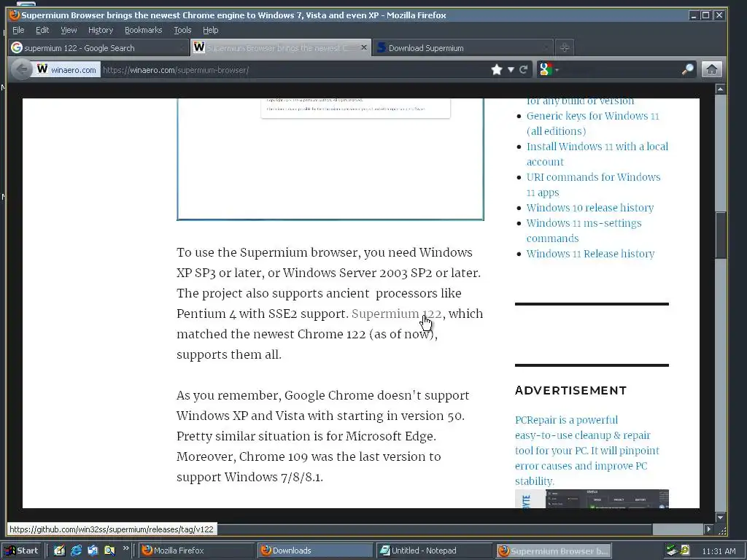747x560 pixels.
Task: Launch Internet Explorer from quick launch
Action: pyautogui.click(x=76, y=551)
